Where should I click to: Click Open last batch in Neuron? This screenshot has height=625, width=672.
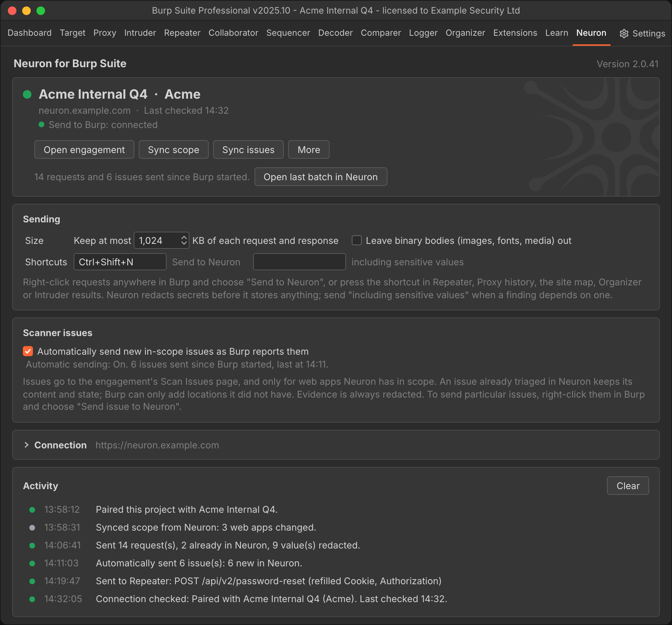pyautogui.click(x=321, y=177)
